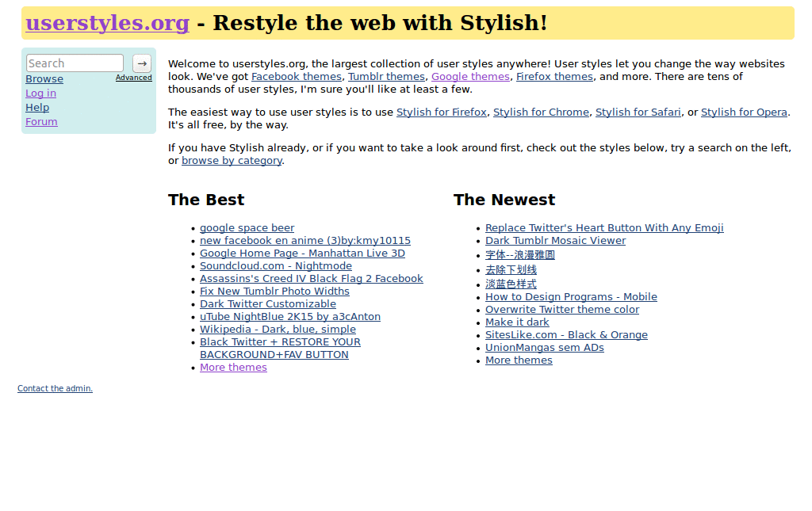The image size is (812, 511).
Task: Open the Make it dark style
Action: (517, 322)
